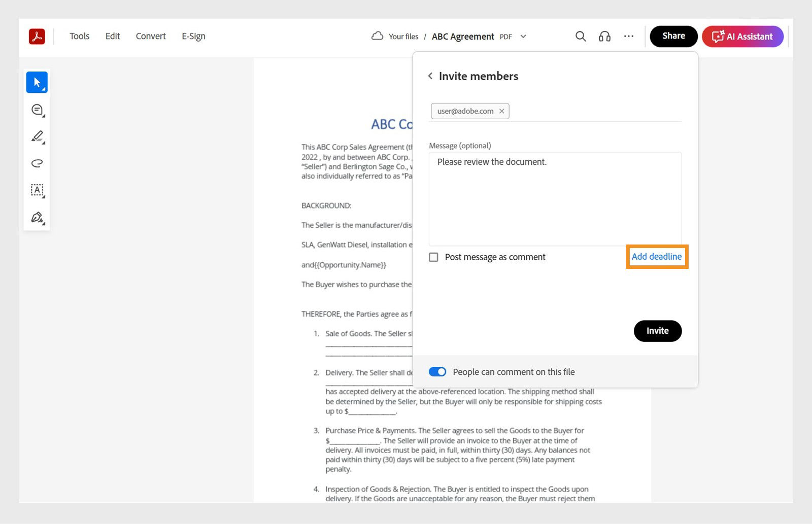Pick the freehand drawing tool
The image size is (812, 524).
click(x=37, y=163)
